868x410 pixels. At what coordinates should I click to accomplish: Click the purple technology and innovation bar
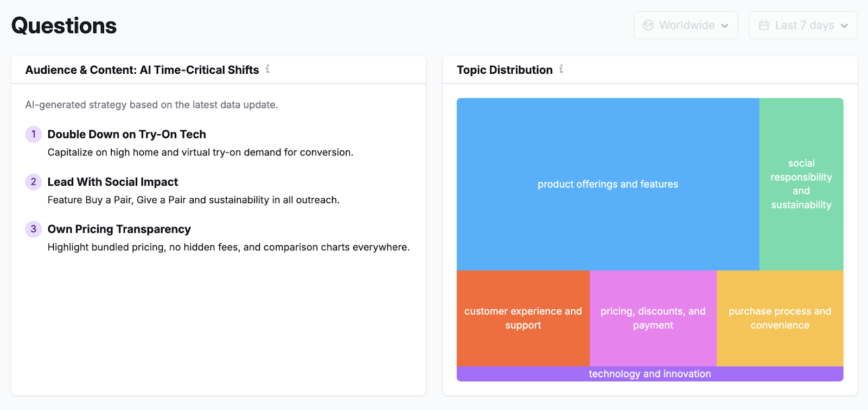tap(649, 374)
